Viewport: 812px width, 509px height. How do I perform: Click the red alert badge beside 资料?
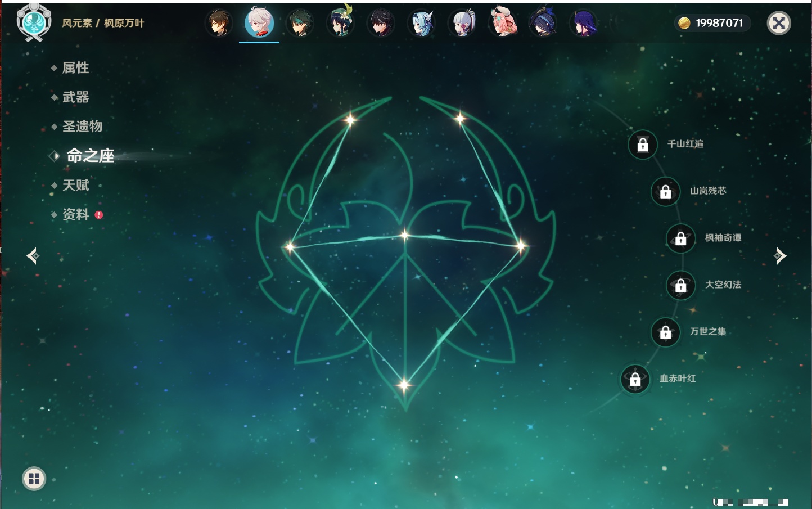click(99, 215)
